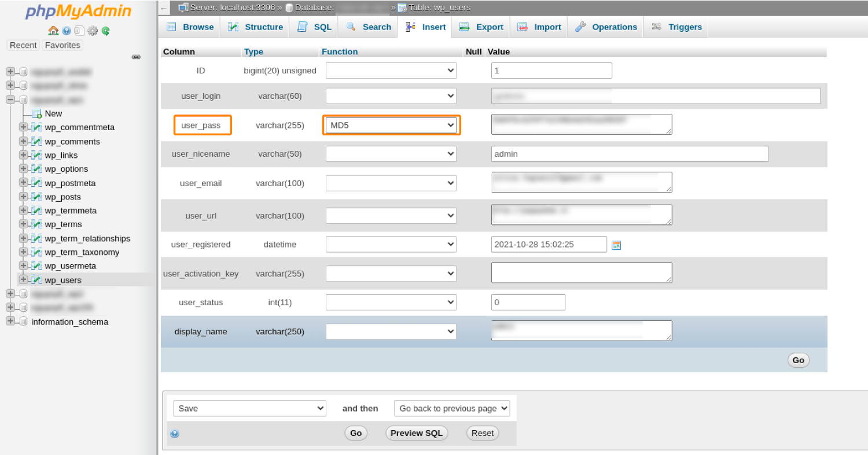
Task: Click the table icon beside wp_comments
Action: point(36,141)
